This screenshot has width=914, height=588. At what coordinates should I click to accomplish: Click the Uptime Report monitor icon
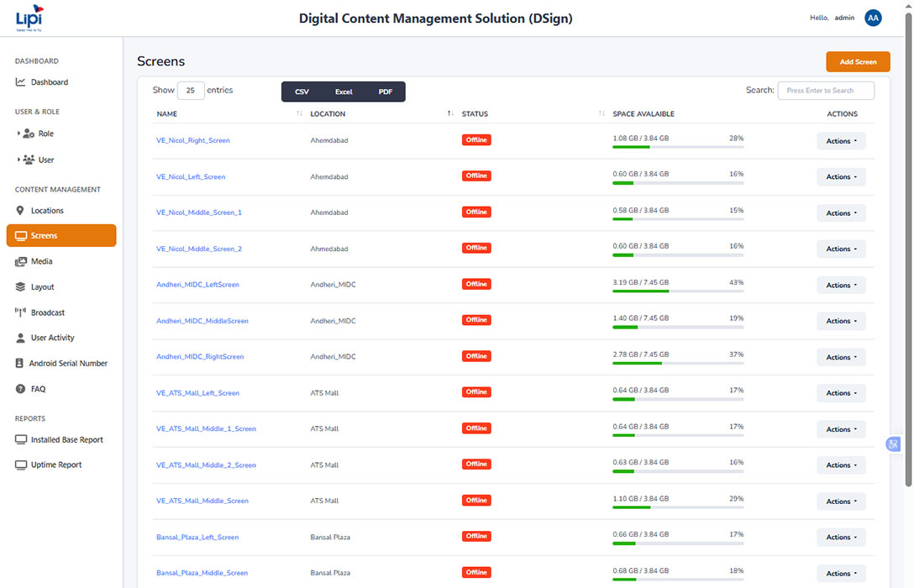click(x=21, y=465)
